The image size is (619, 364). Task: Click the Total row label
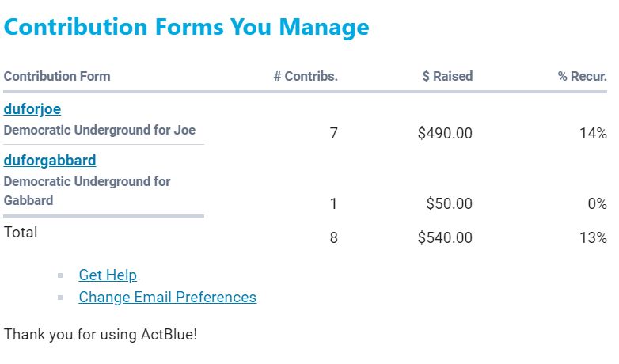pyautogui.click(x=21, y=233)
